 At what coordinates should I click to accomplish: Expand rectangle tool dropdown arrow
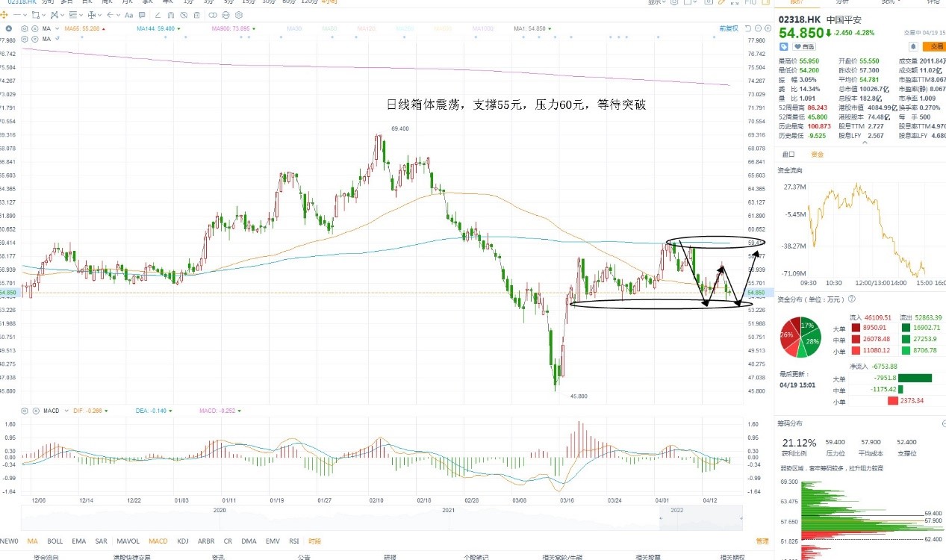click(x=44, y=15)
